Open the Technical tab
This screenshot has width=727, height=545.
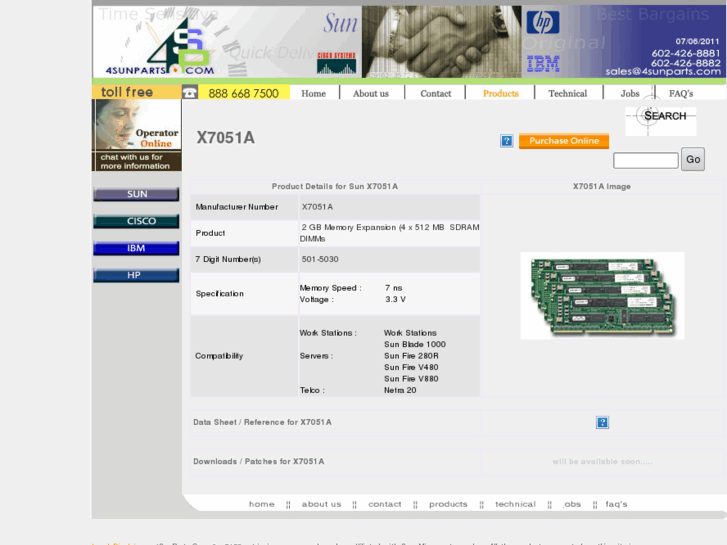(x=568, y=93)
